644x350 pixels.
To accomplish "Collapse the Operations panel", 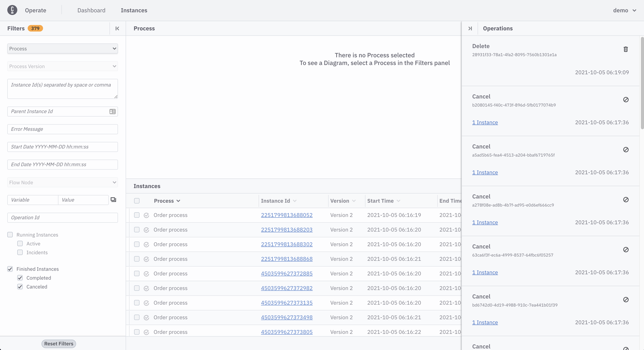I will pyautogui.click(x=470, y=28).
